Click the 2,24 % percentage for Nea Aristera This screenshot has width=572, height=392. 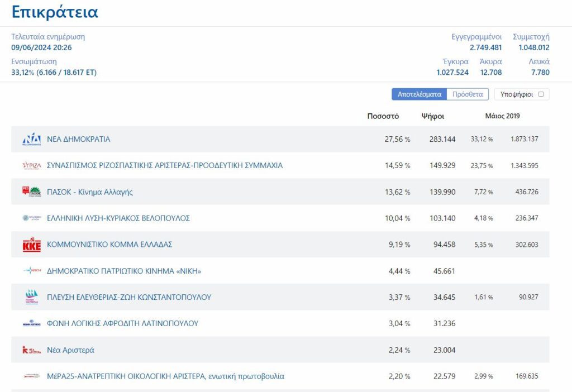tap(399, 350)
